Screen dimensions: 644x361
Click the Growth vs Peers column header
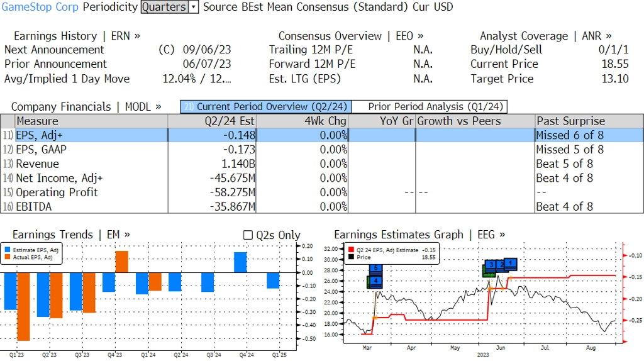[x=475, y=121]
